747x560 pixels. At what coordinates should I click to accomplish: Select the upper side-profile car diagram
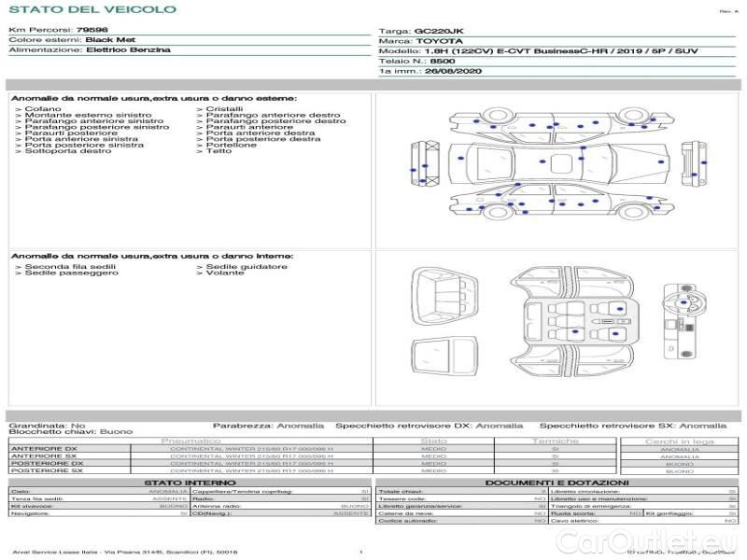(561, 124)
